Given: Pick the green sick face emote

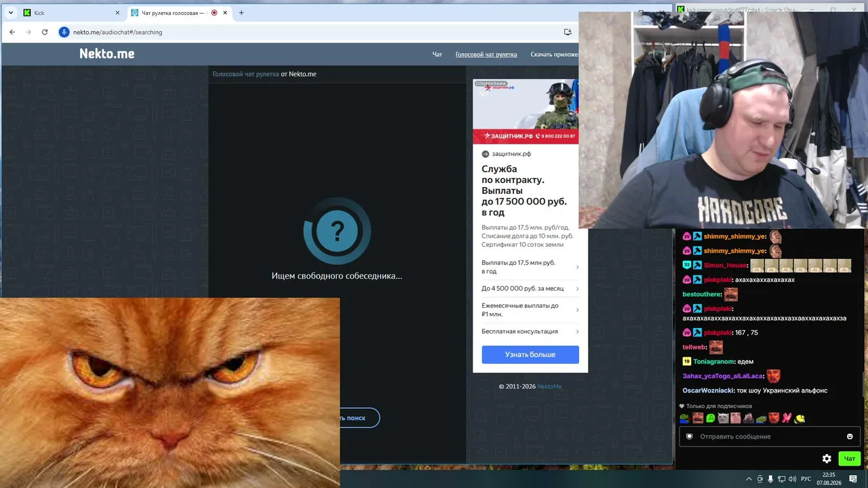Looking at the screenshot, I should (711, 418).
